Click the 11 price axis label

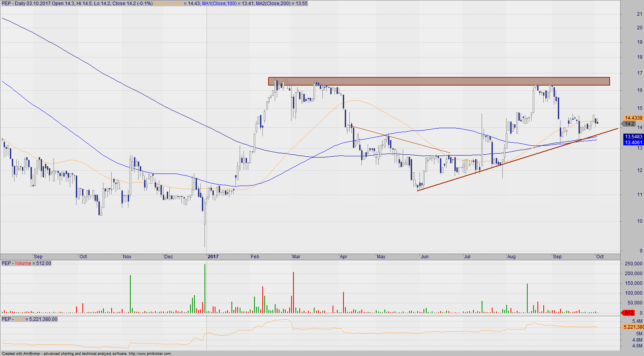[639, 195]
